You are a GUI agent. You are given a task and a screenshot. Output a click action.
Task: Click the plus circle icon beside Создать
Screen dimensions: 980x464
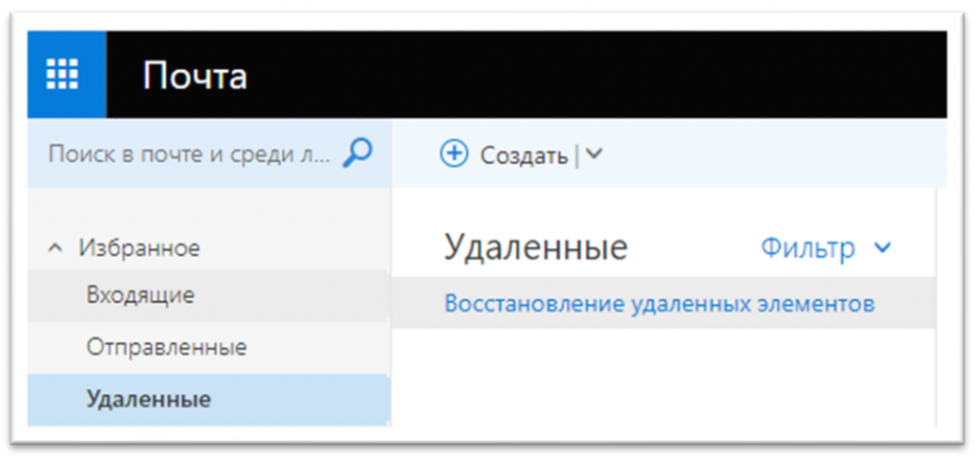pos(454,153)
